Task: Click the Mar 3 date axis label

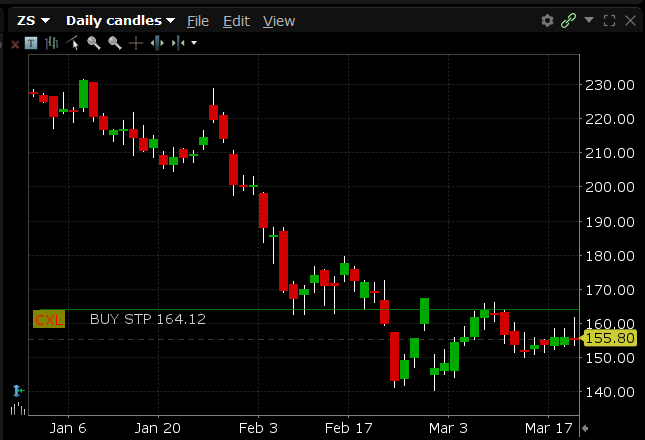Action: coord(448,428)
